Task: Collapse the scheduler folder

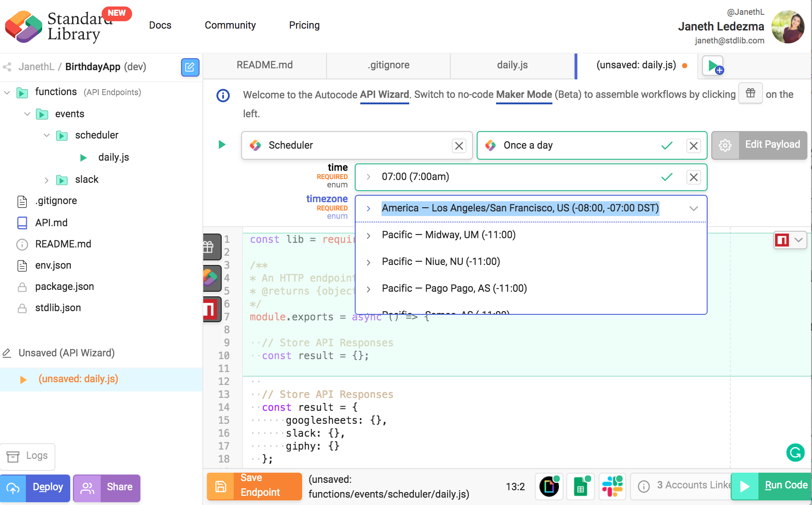Action: [x=47, y=135]
